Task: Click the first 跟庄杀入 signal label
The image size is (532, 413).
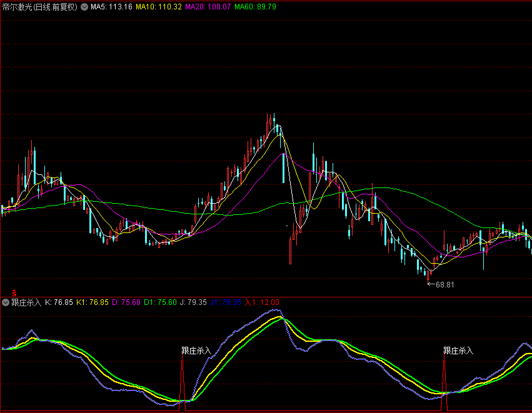Action: click(x=196, y=351)
